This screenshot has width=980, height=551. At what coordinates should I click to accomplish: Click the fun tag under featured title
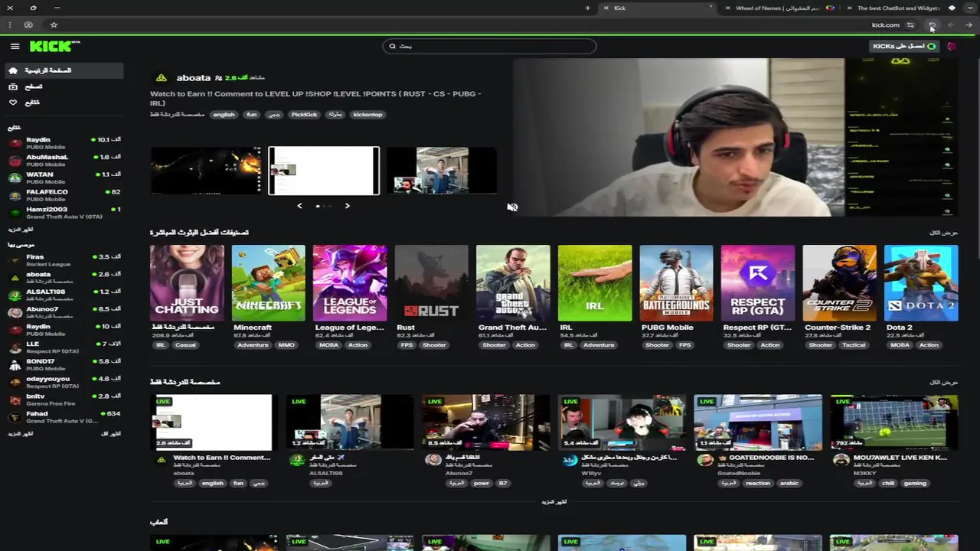point(251,114)
